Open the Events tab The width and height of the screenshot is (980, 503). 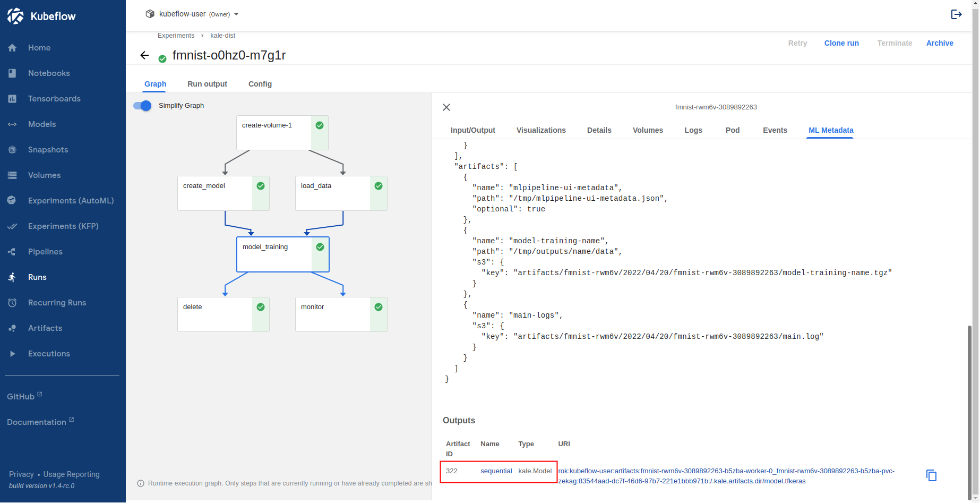(775, 130)
